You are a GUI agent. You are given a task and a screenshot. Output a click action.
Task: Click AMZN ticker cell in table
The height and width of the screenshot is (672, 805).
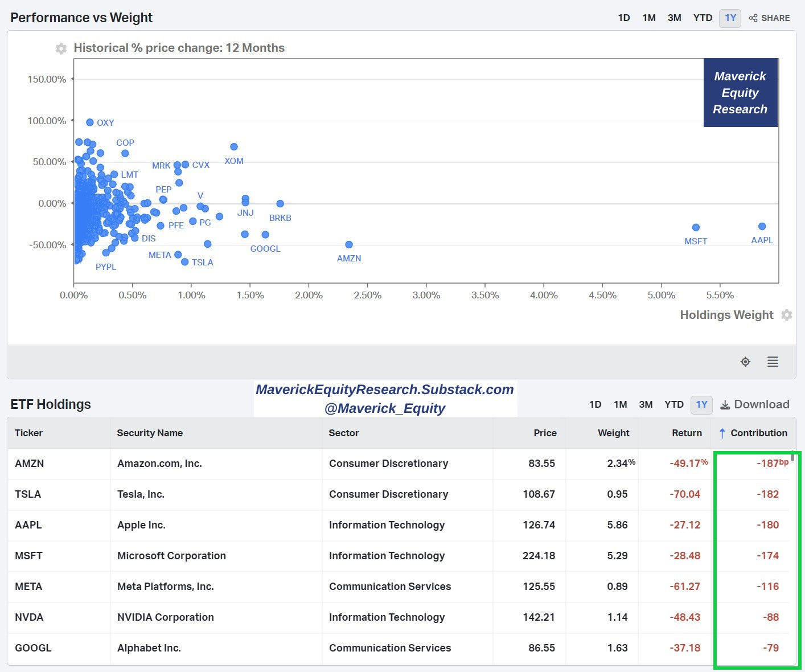(29, 464)
